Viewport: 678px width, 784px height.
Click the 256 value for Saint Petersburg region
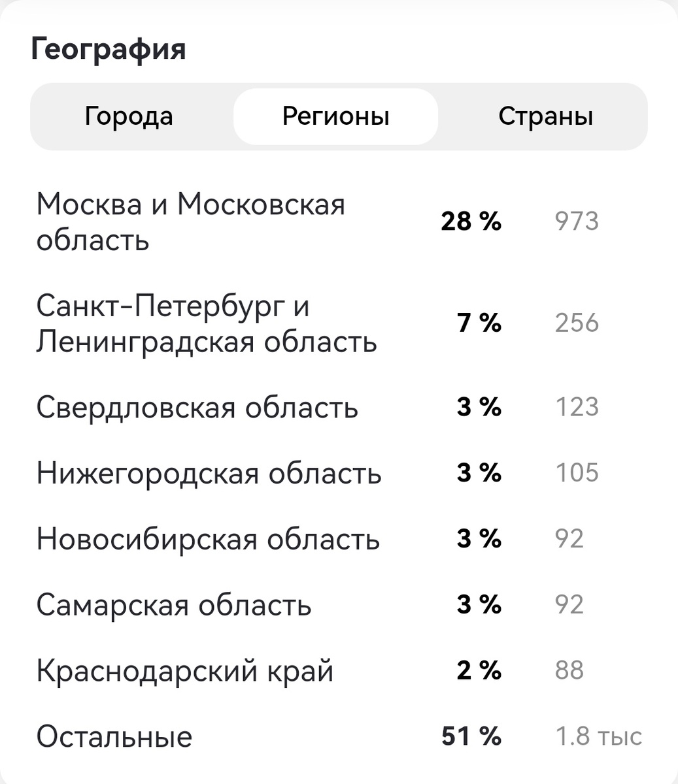pos(577,323)
